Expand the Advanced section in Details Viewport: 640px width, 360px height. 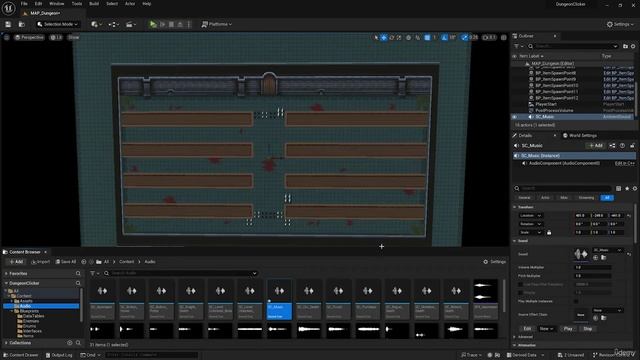pos(515,337)
